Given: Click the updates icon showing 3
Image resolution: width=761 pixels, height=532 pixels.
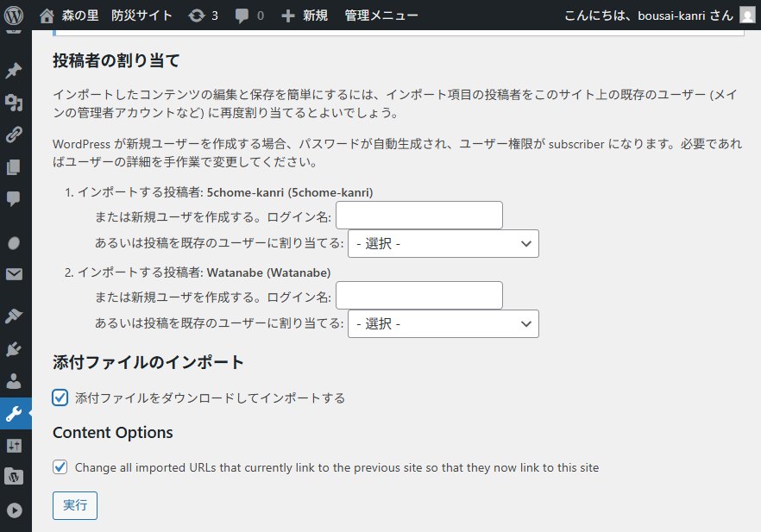Looking at the screenshot, I should 203,16.
